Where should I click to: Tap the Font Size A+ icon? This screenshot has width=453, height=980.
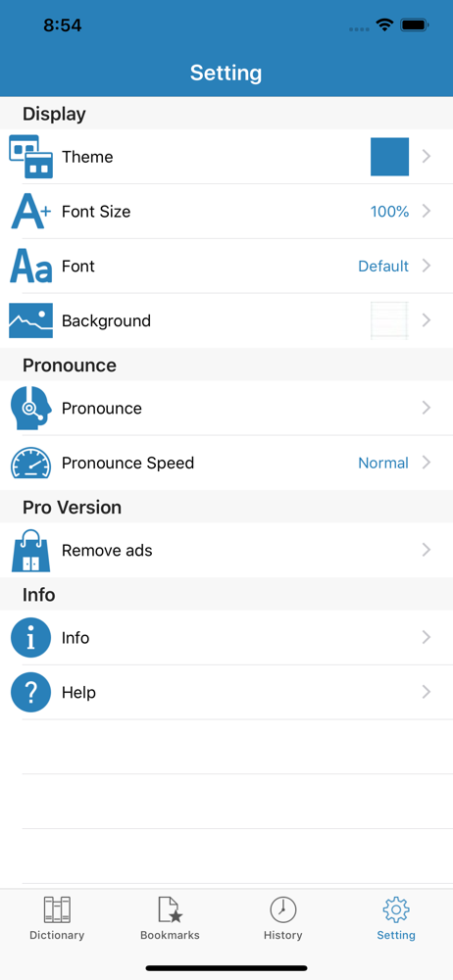tap(30, 212)
